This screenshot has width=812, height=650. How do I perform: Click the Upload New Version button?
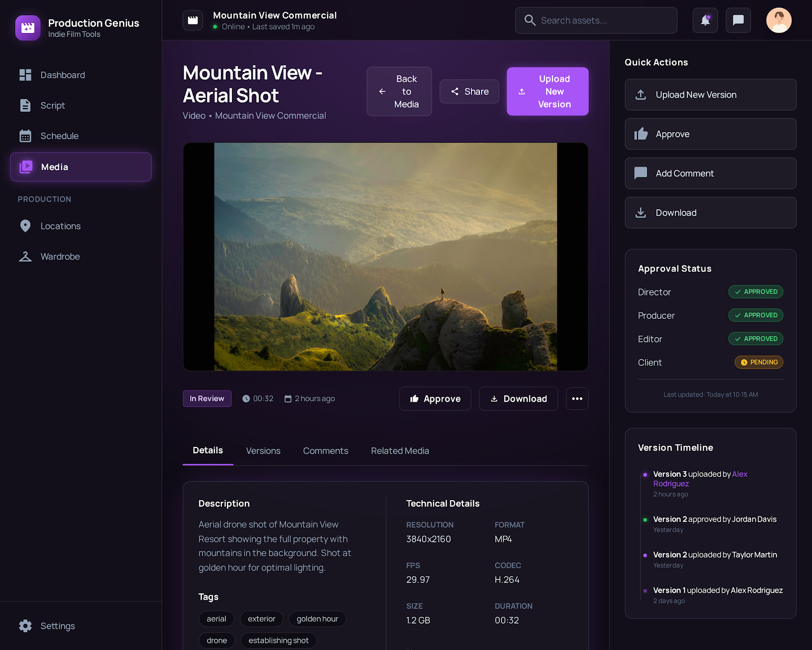[547, 91]
